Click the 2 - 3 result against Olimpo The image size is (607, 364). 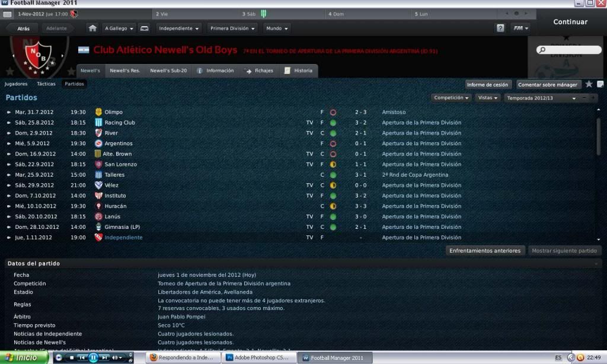(x=360, y=112)
